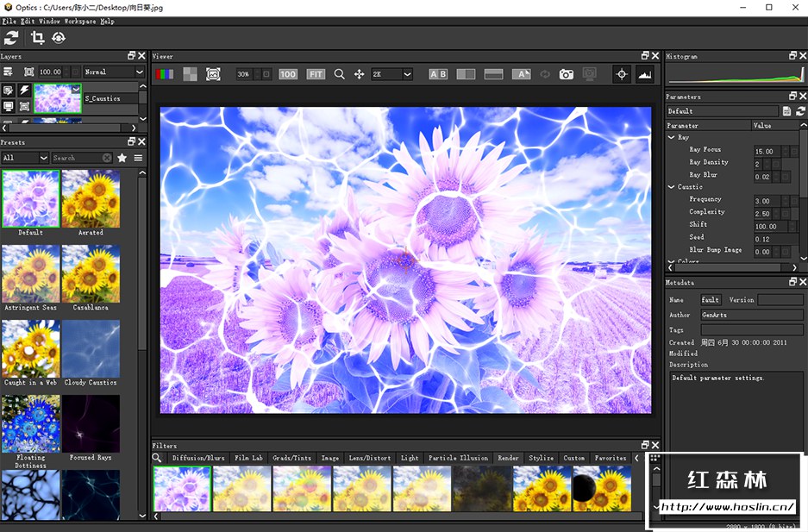Click the search magnifier icon in Filters panel

coord(157,458)
